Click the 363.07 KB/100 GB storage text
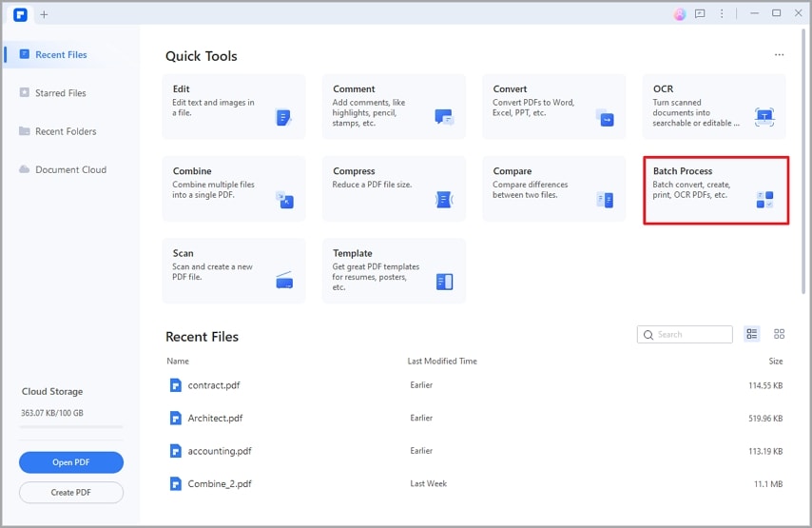Image resolution: width=812 pixels, height=528 pixels. pos(51,413)
